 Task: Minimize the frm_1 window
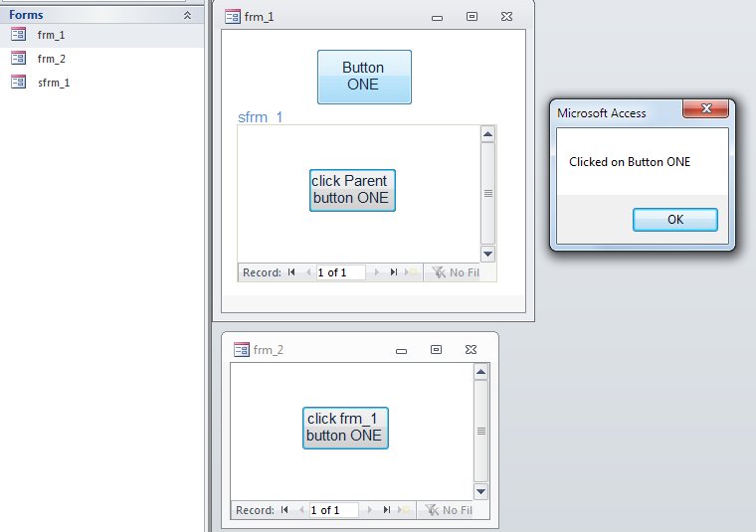[x=438, y=18]
